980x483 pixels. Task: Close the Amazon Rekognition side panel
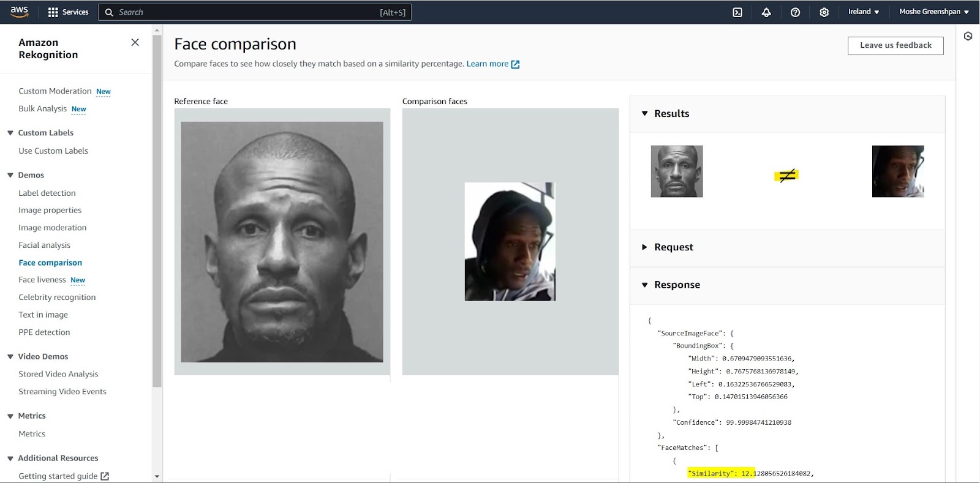tap(135, 42)
